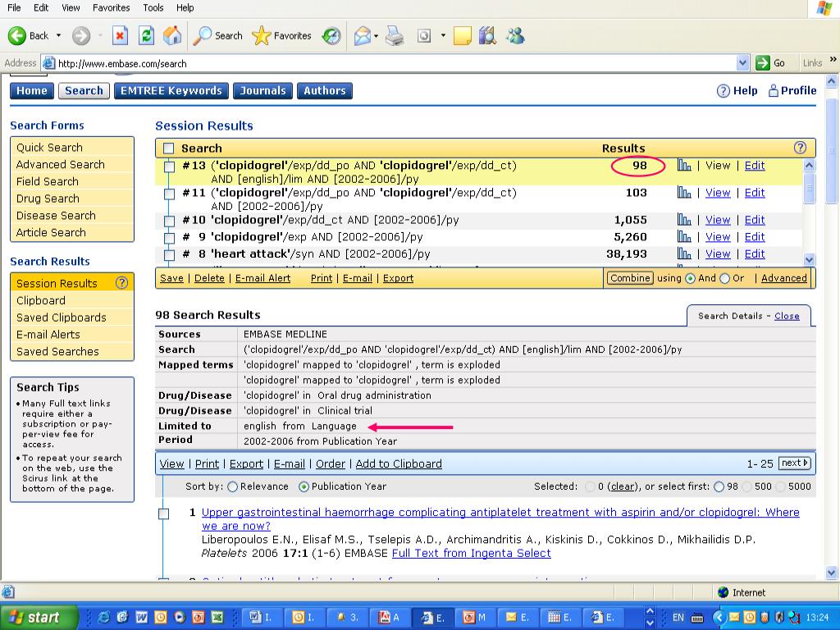Screen dimensions: 840x630
Task: Switch to the Authors tab
Action: [x=325, y=91]
